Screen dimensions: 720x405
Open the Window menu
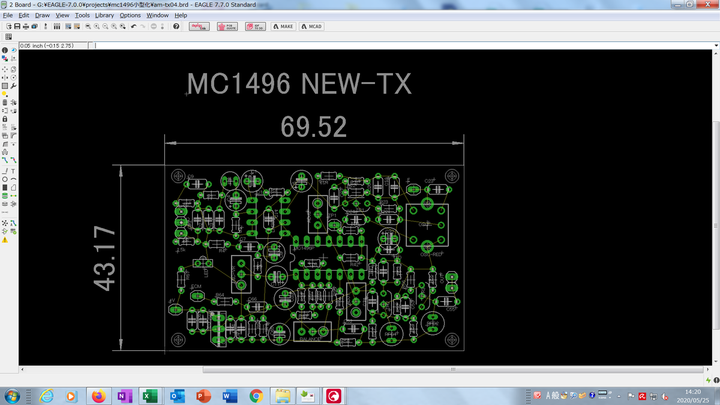(158, 15)
